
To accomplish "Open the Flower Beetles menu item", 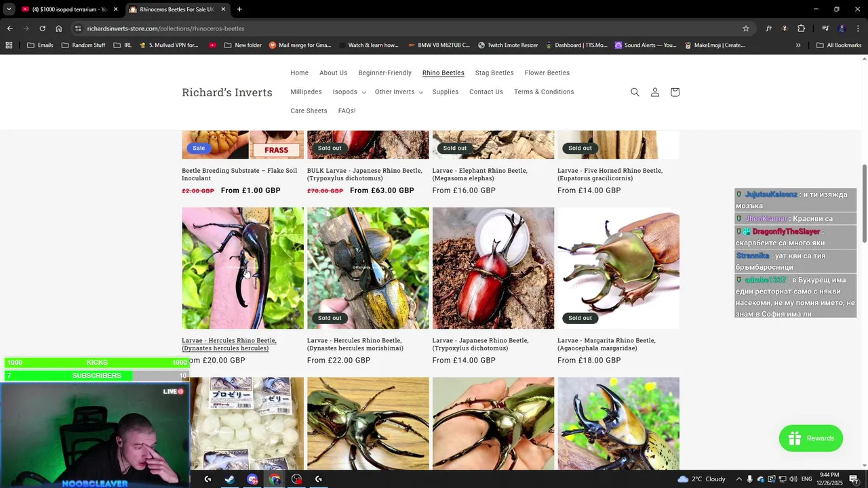I will (x=547, y=73).
